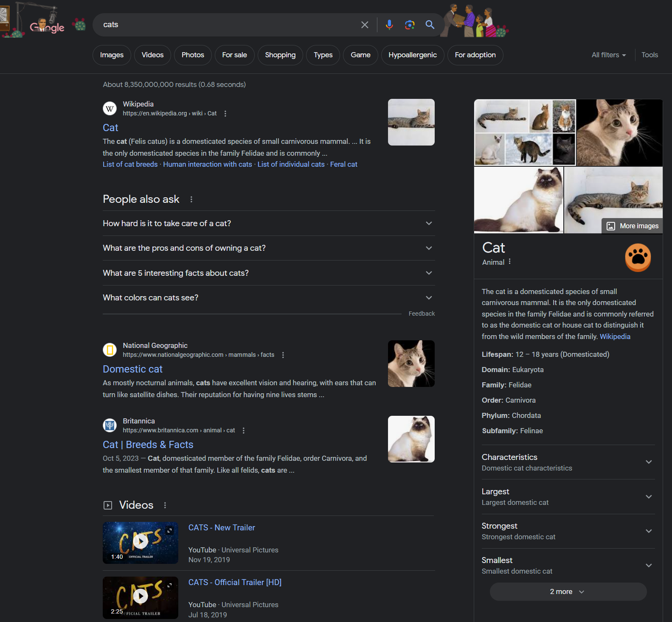The width and height of the screenshot is (672, 622).
Task: Play the CATS New Trailer video
Action: [141, 541]
